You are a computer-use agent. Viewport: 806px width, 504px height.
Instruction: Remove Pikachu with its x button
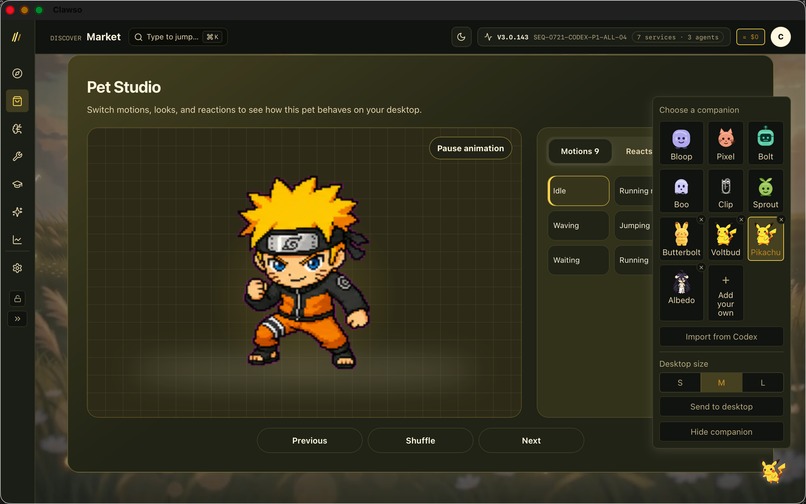[x=781, y=220]
